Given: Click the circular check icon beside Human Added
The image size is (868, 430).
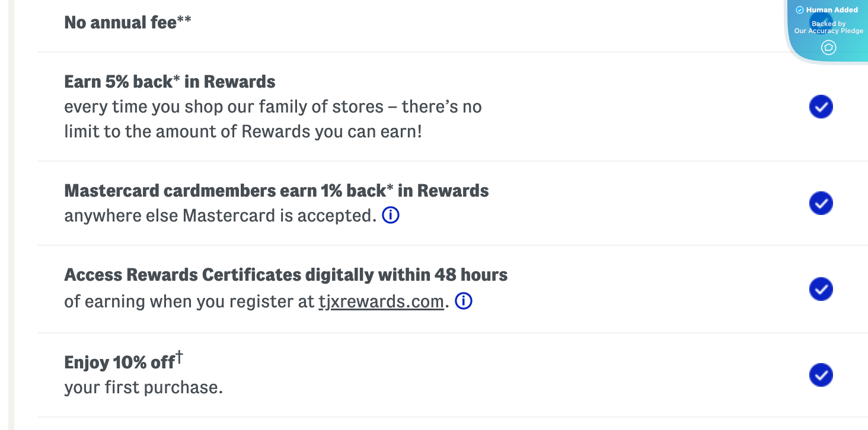Looking at the screenshot, I should point(800,9).
